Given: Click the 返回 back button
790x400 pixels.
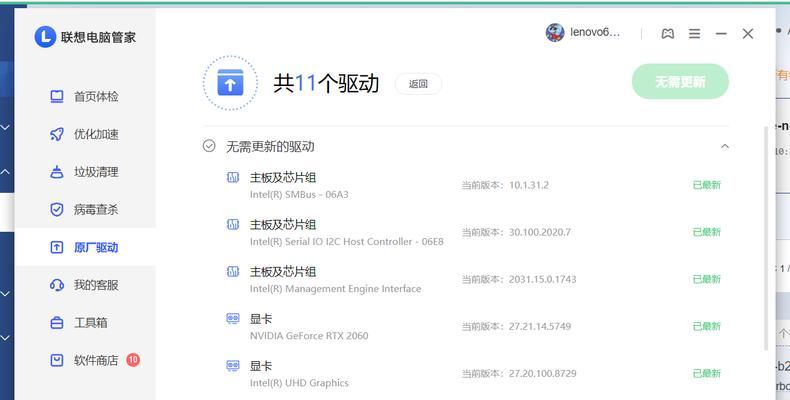Looking at the screenshot, I should click(418, 84).
